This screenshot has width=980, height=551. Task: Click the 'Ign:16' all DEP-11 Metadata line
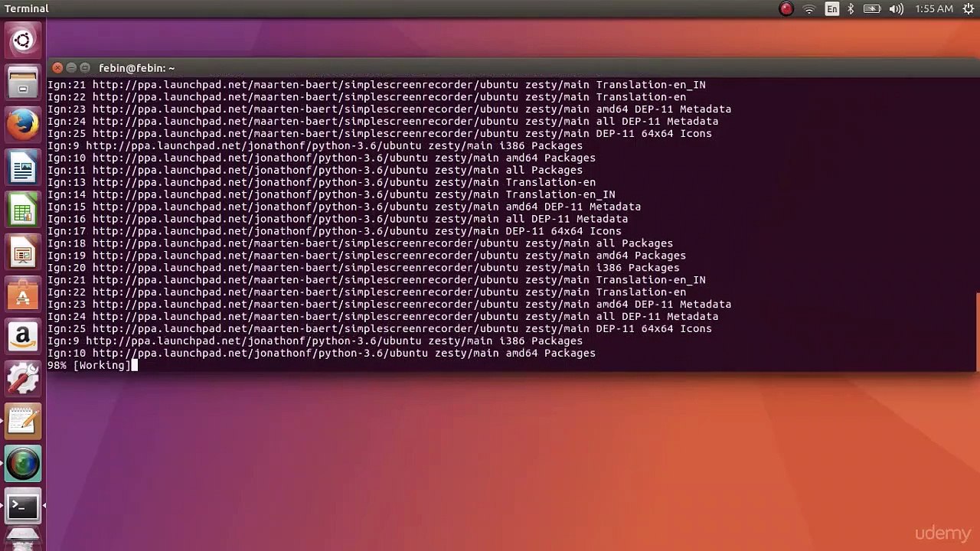click(338, 219)
